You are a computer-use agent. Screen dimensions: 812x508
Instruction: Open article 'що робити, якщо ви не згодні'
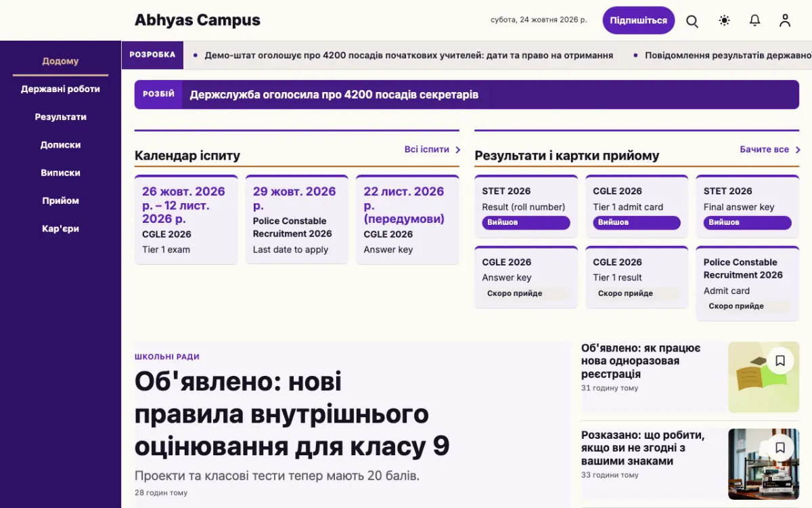[x=643, y=448]
